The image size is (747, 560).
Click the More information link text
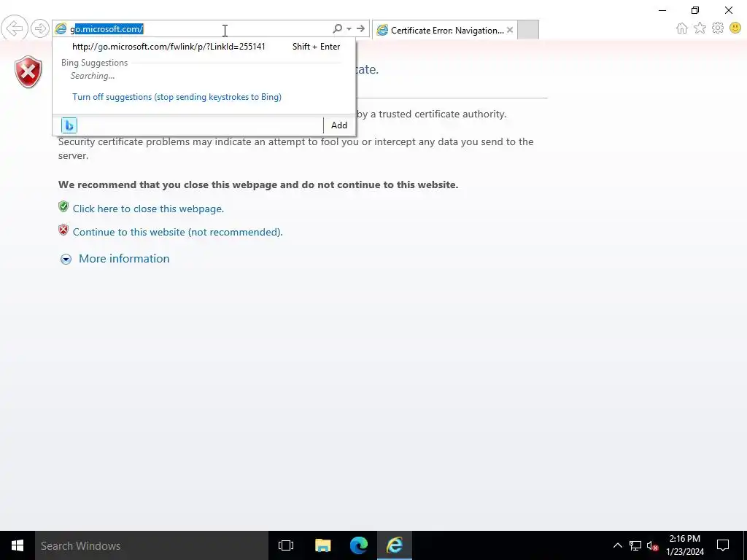tap(124, 259)
